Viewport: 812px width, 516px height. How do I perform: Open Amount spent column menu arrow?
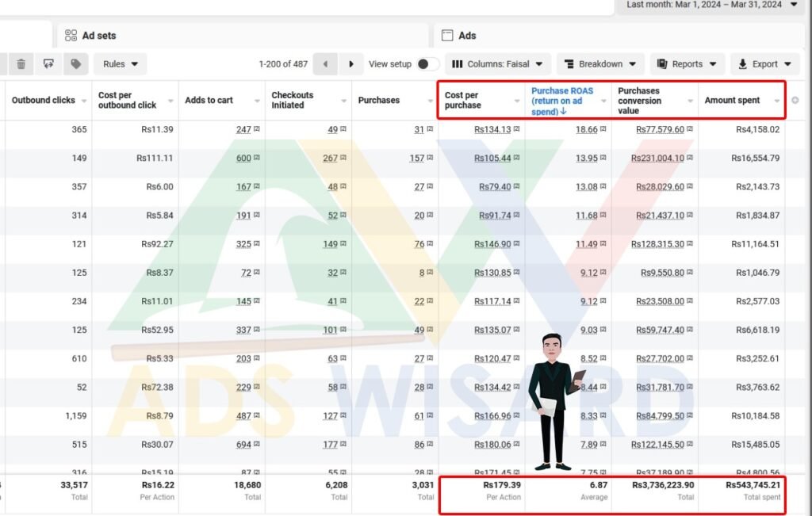coord(777,101)
